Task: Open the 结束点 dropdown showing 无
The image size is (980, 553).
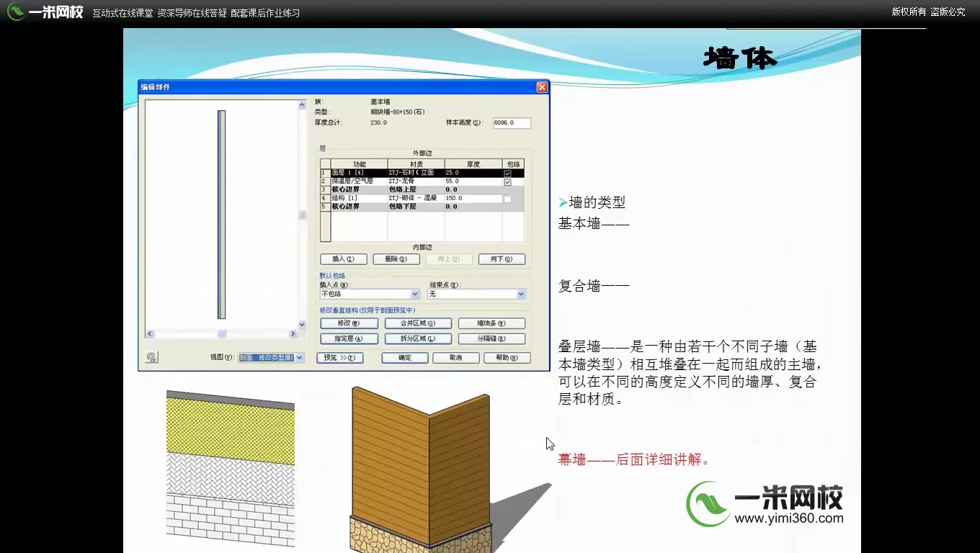Action: [476, 295]
